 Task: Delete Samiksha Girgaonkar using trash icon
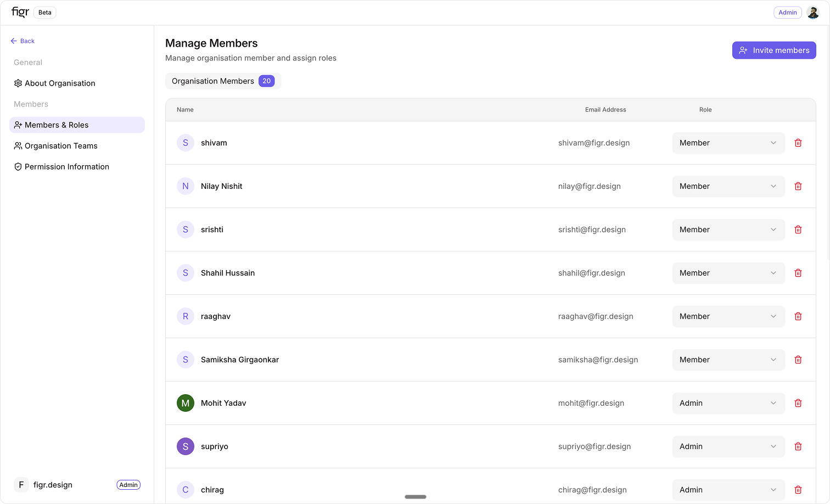(x=798, y=360)
